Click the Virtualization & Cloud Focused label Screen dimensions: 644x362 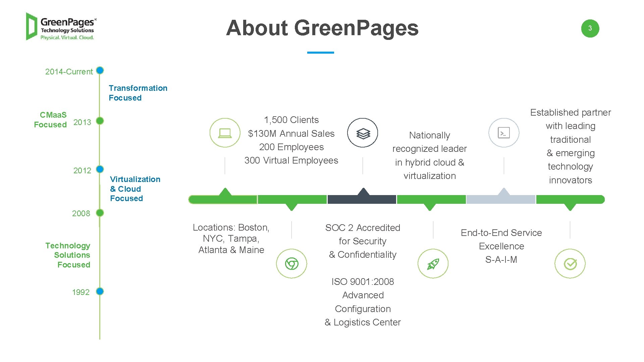coord(135,189)
